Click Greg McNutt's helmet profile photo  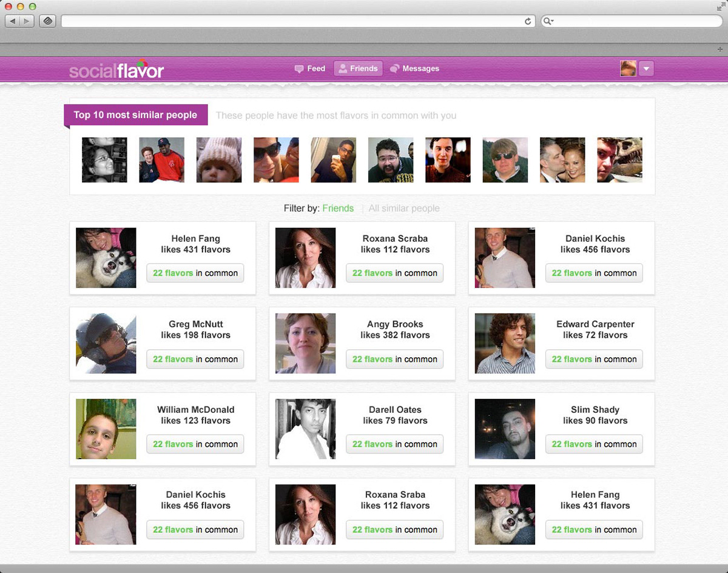106,343
